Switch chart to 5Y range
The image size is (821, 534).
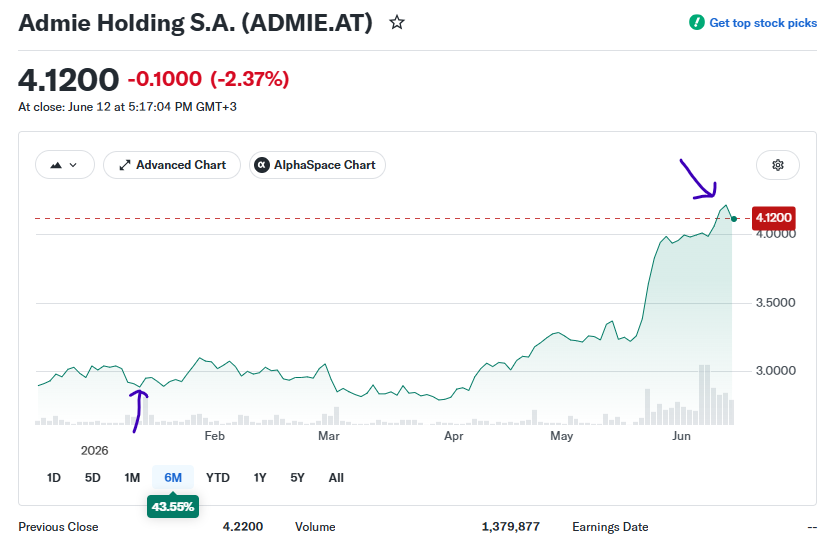297,477
